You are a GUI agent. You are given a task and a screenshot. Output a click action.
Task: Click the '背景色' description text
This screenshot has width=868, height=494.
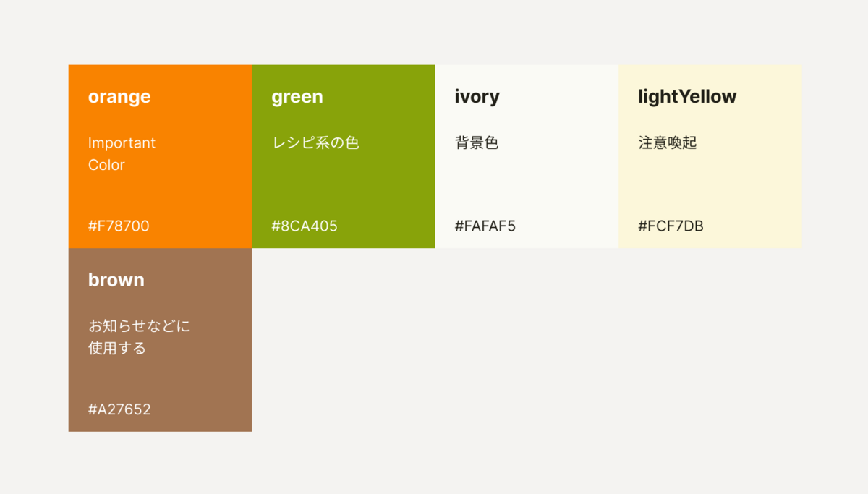point(477,142)
